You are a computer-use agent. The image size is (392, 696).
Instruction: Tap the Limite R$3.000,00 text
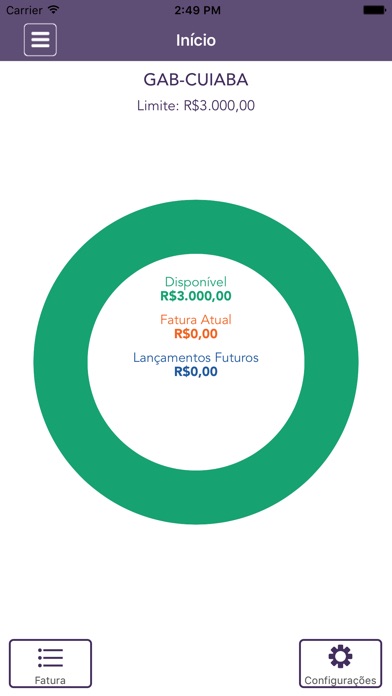(x=196, y=106)
